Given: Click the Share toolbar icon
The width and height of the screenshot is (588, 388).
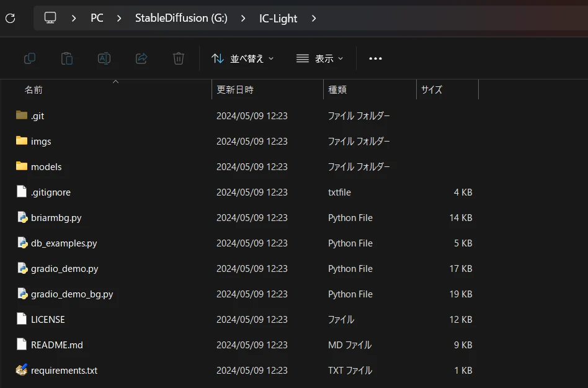Looking at the screenshot, I should [x=141, y=58].
